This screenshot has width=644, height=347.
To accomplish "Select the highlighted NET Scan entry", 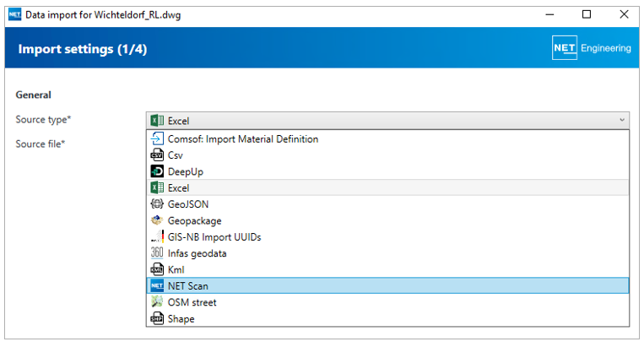I will (387, 286).
